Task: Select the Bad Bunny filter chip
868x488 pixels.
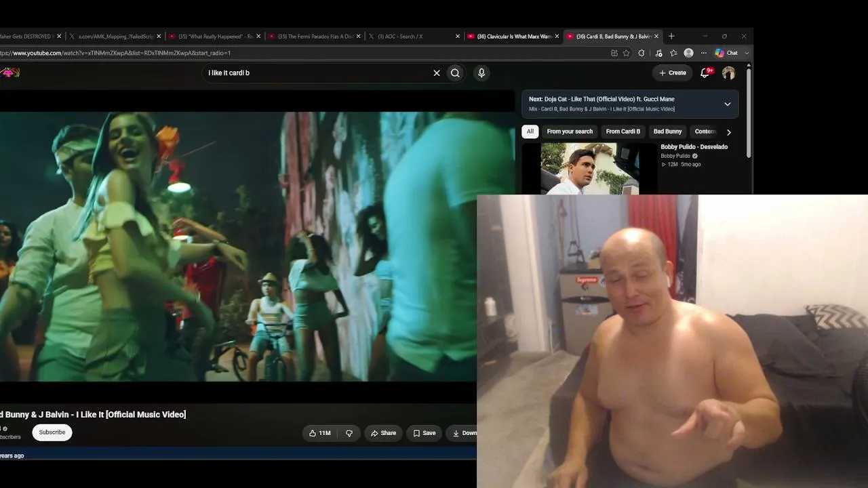Action: tap(667, 131)
